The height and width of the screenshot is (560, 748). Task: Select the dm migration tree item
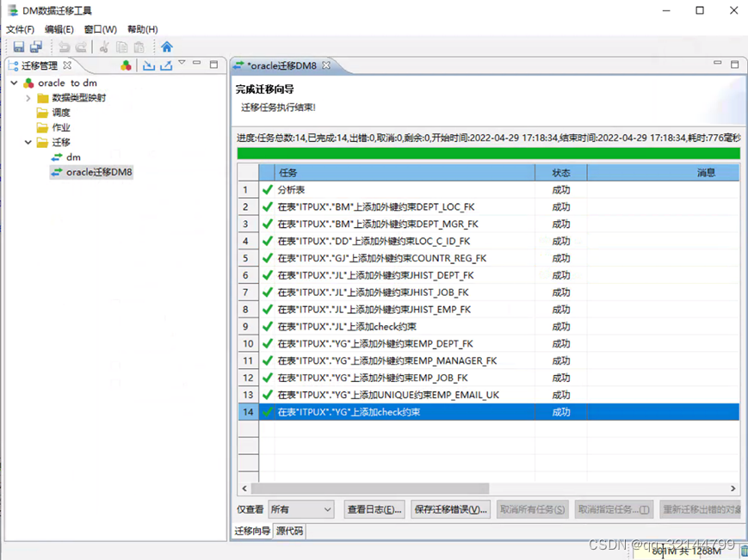click(73, 157)
